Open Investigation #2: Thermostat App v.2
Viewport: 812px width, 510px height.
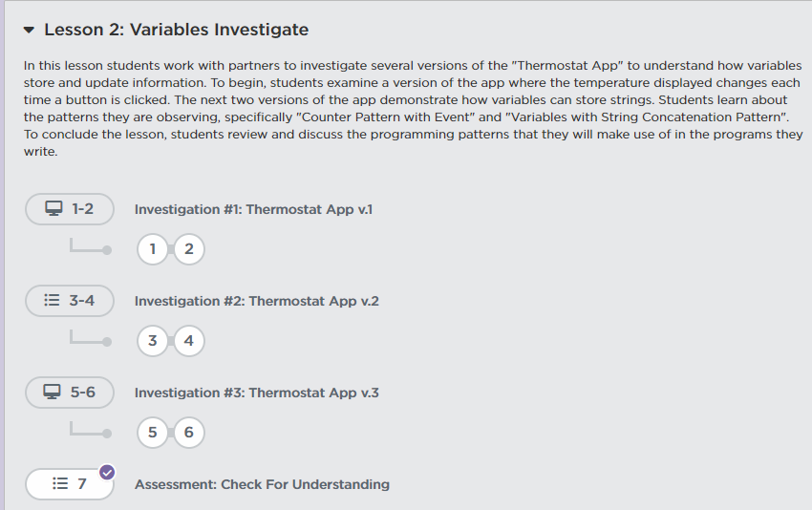(256, 301)
